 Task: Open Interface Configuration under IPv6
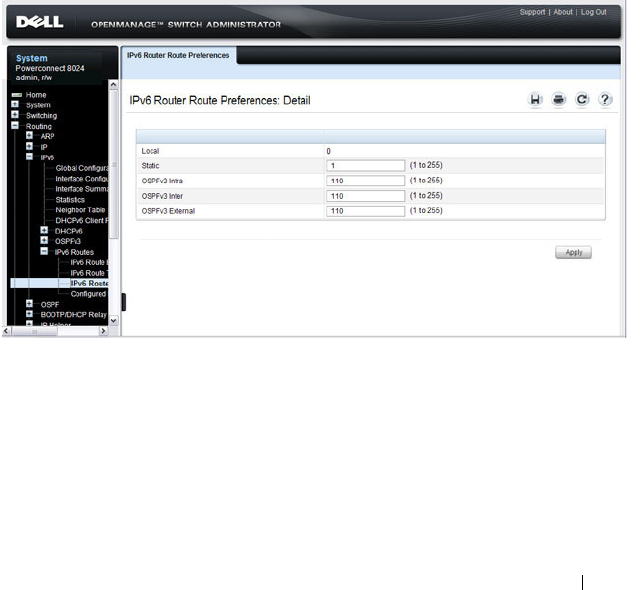82,179
